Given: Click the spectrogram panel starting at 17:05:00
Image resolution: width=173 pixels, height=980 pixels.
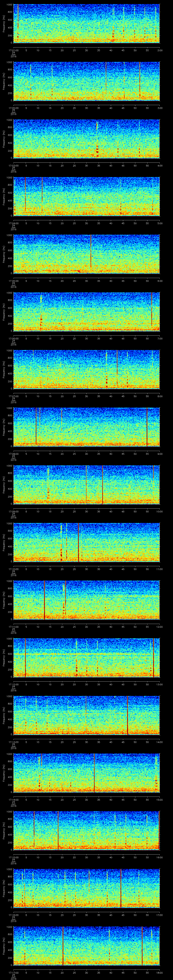Looking at the screenshot, I should (87, 254).
